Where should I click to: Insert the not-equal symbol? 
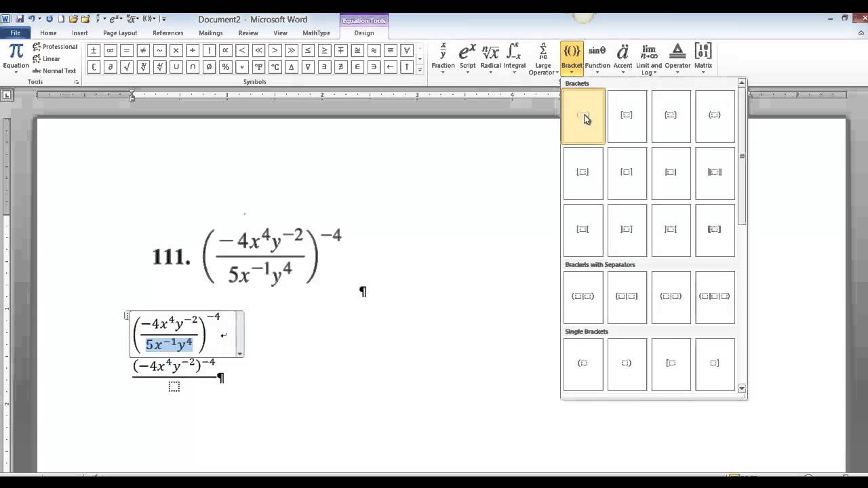coord(143,50)
